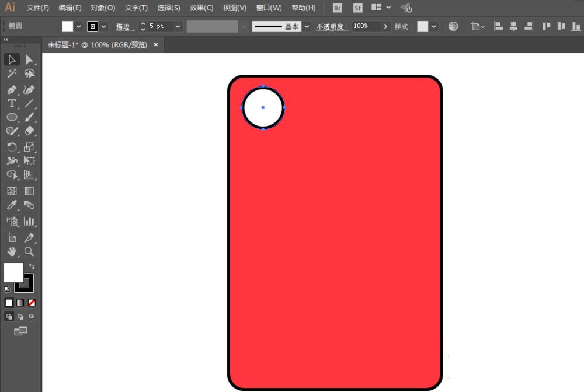Select the Slice tool
584x392 pixels.
tap(29, 238)
